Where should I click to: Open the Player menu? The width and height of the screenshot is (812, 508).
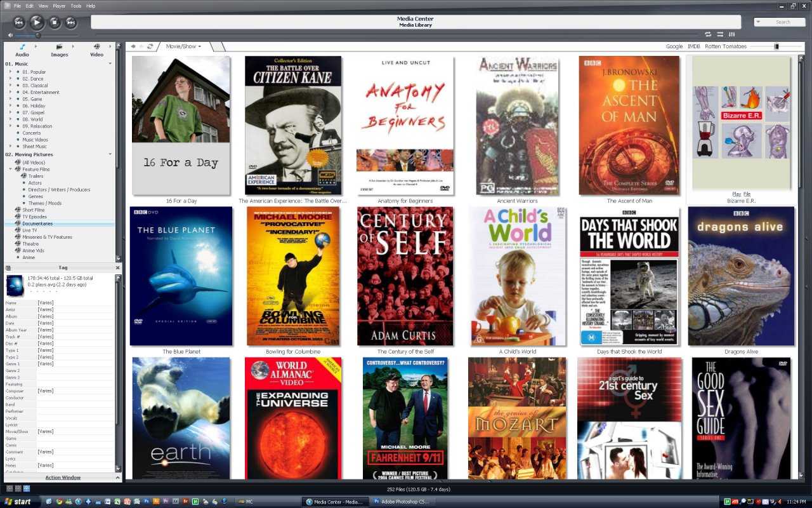[59, 6]
